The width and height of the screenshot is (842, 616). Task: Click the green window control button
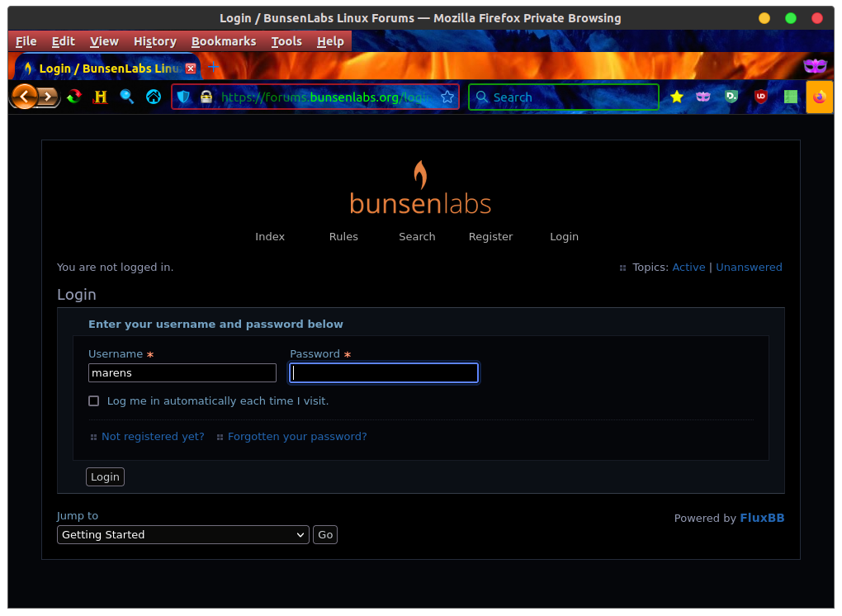click(791, 18)
